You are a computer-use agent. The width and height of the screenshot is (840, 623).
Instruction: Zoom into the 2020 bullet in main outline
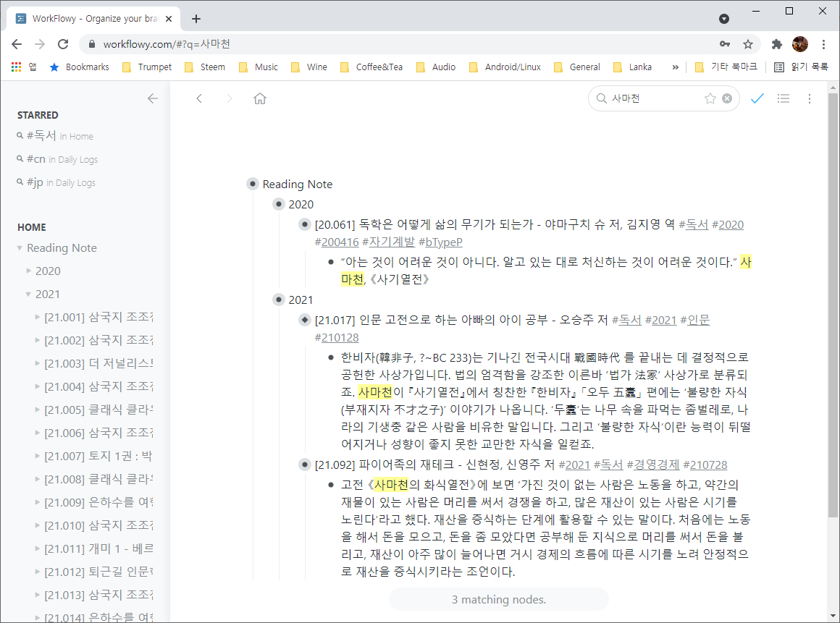coord(279,205)
